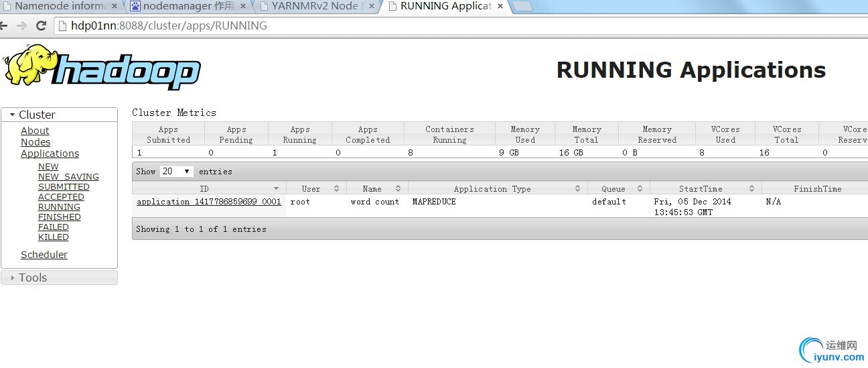The image size is (868, 368).
Task: Open the Show entries count dropdown
Action: coord(177,172)
